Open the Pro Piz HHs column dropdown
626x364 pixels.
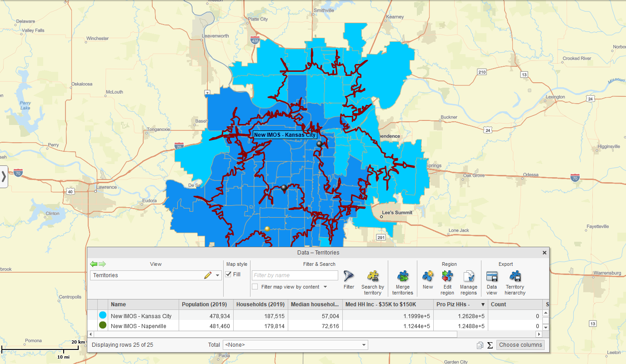(483, 304)
